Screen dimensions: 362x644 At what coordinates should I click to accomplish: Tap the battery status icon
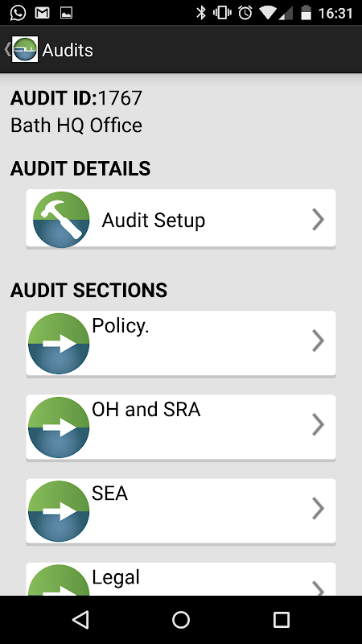(306, 13)
